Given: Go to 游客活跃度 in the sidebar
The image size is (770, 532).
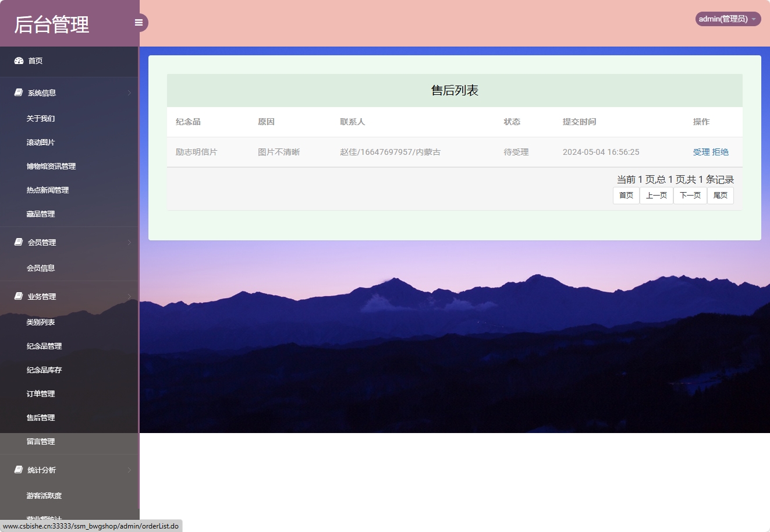Looking at the screenshot, I should 44,495.
